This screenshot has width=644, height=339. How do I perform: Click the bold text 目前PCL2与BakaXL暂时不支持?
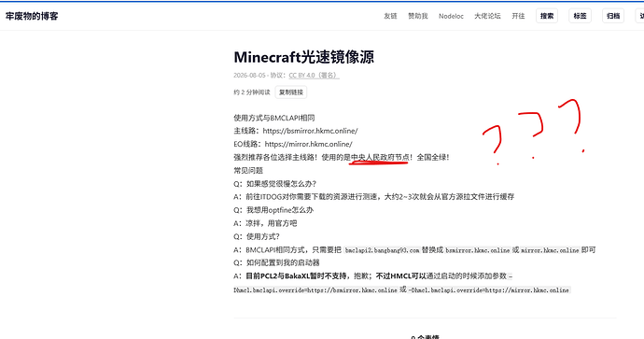[x=296, y=275]
